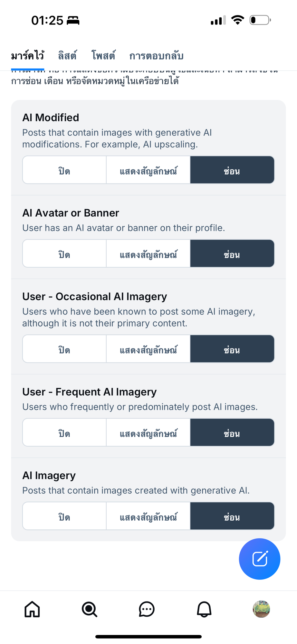This screenshot has width=297, height=644.
Task: Switch to the การตอบกลับ tab
Action: coord(156,56)
